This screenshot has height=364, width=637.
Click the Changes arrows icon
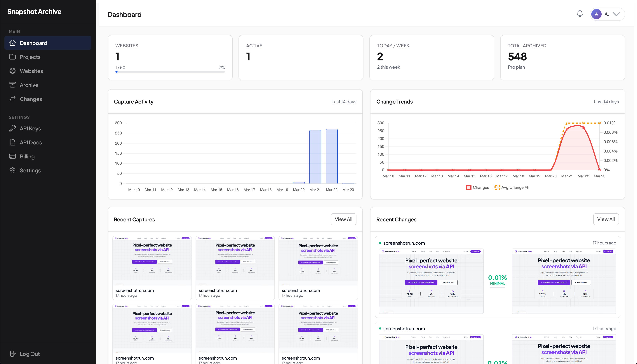coord(13,99)
